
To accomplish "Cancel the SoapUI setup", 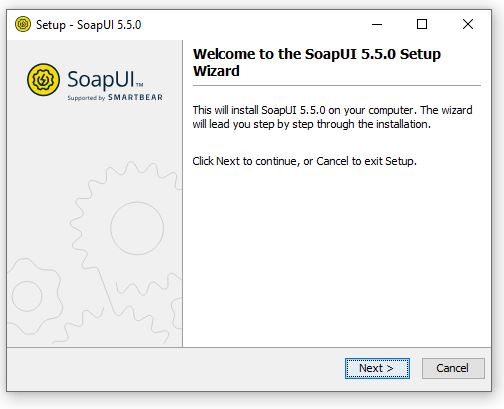I will (x=453, y=368).
